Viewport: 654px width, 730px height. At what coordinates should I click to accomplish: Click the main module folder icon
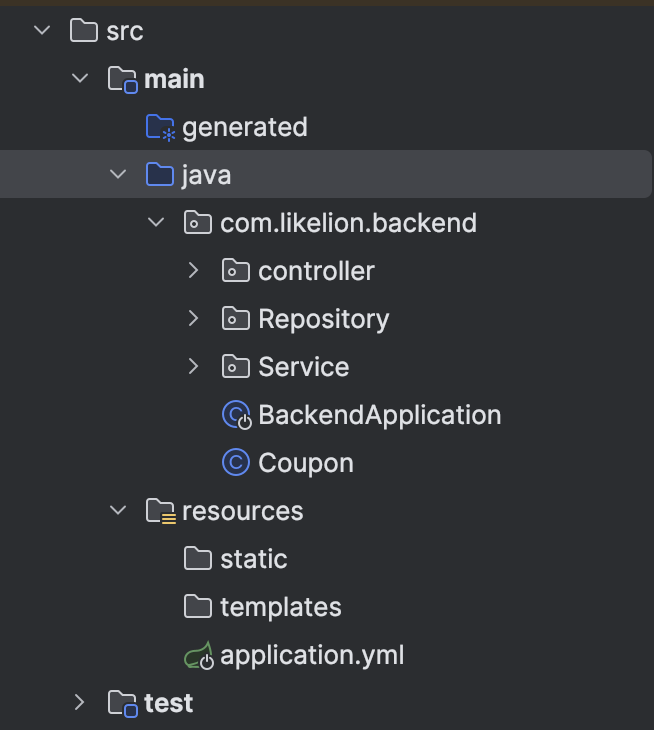tap(122, 79)
